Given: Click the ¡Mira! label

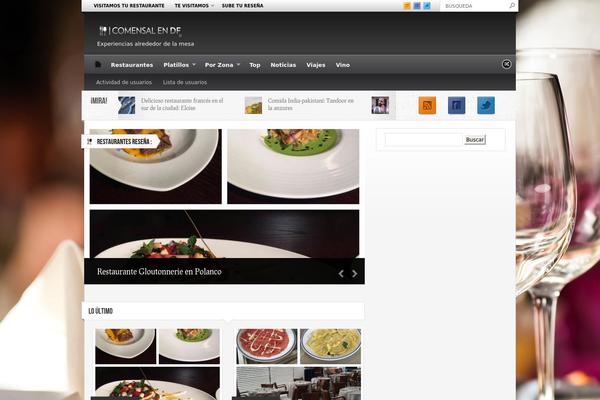Looking at the screenshot, I should [x=99, y=101].
